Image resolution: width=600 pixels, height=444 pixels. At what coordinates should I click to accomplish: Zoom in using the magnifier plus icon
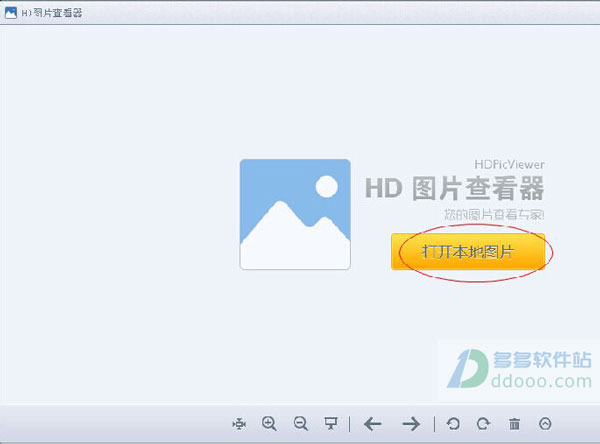click(269, 424)
